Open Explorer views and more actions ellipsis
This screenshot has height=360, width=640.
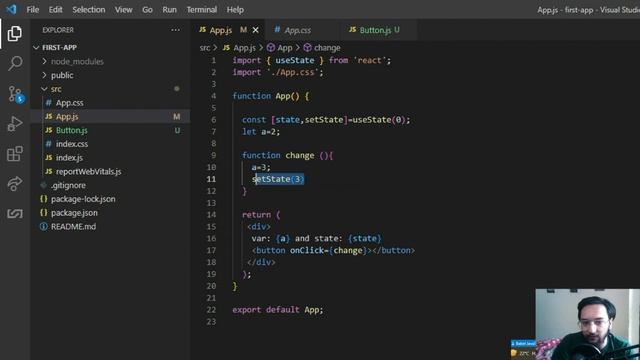176,30
